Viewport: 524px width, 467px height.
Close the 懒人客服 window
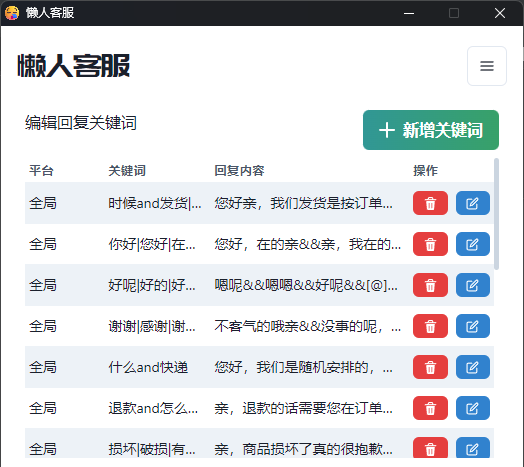point(500,13)
